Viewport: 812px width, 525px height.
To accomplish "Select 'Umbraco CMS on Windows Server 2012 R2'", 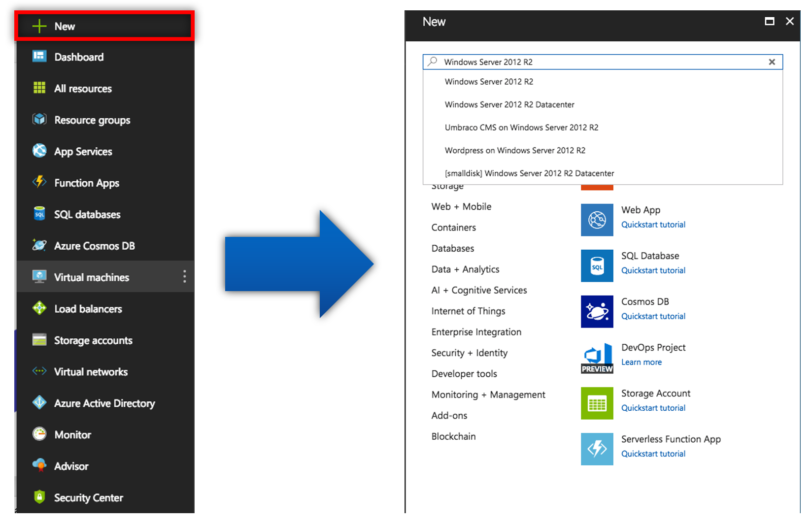I will [x=521, y=128].
